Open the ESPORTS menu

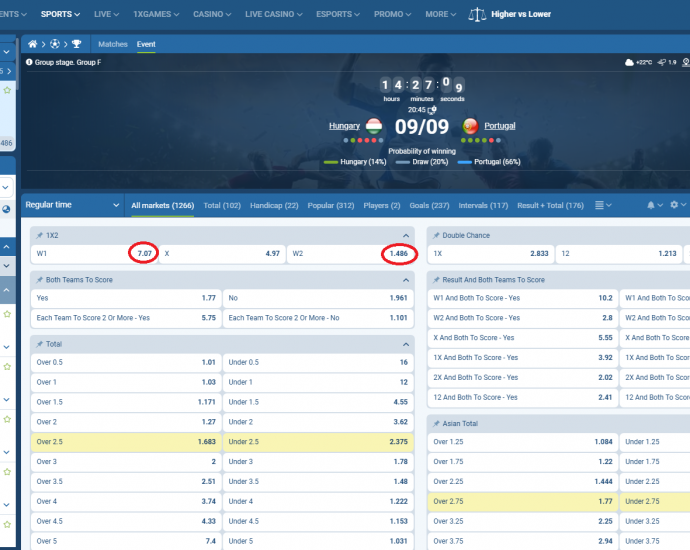point(338,14)
